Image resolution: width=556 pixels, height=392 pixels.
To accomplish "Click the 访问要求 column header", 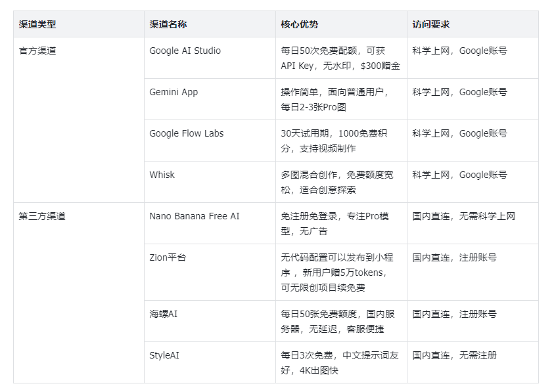I will pos(473,24).
